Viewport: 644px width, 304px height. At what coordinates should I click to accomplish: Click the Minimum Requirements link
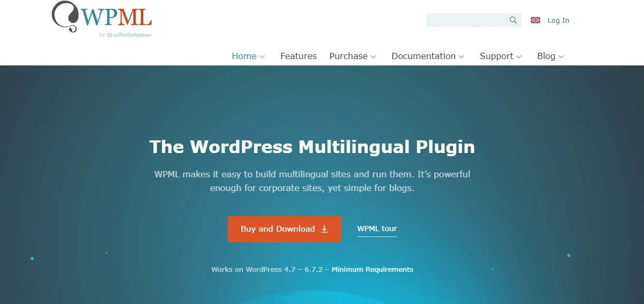pos(373,269)
